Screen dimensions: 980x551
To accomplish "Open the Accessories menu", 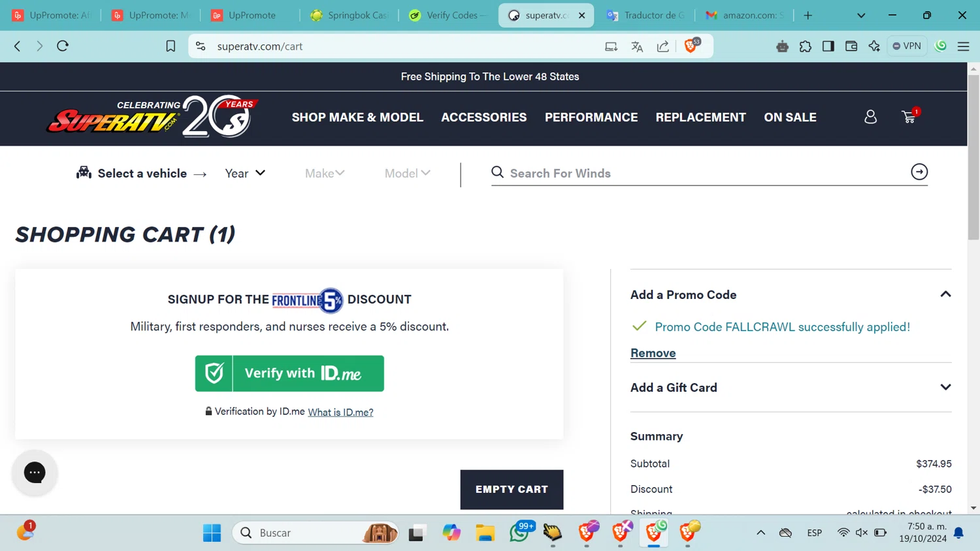I will point(483,118).
